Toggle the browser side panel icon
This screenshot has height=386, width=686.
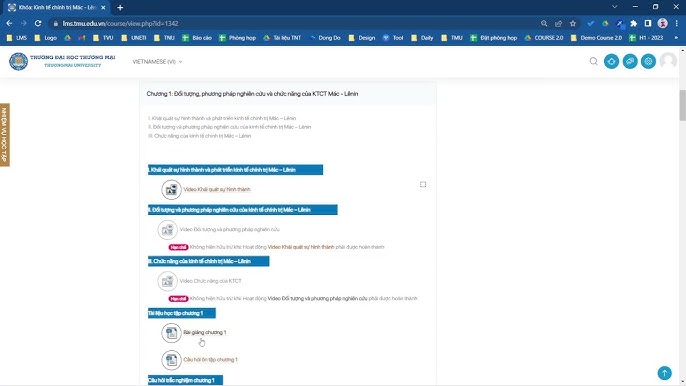click(x=648, y=24)
